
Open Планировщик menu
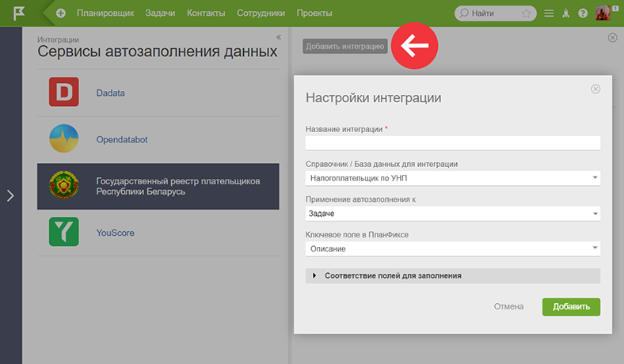105,13
